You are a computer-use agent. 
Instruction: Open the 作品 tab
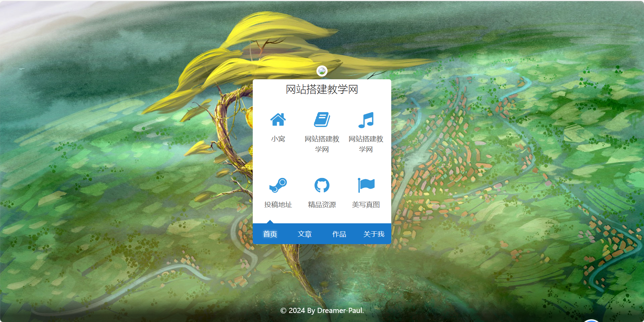coord(339,234)
